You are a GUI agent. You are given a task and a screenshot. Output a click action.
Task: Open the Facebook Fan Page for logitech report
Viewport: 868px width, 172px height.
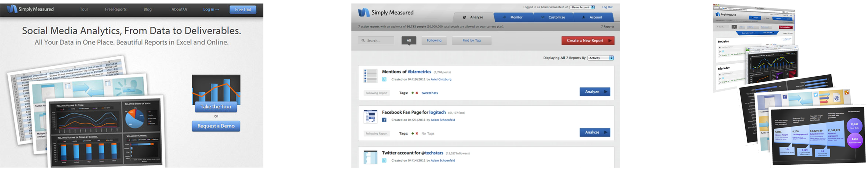pos(414,112)
